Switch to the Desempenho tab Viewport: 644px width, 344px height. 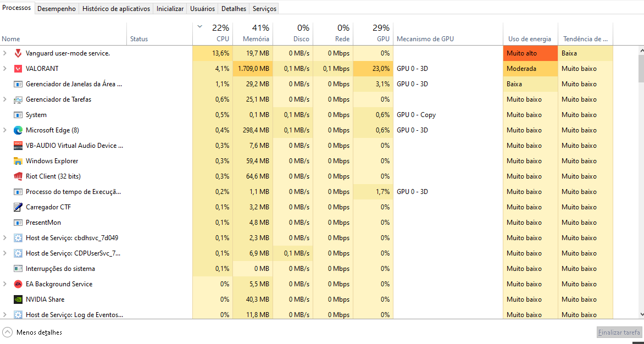(x=57, y=9)
